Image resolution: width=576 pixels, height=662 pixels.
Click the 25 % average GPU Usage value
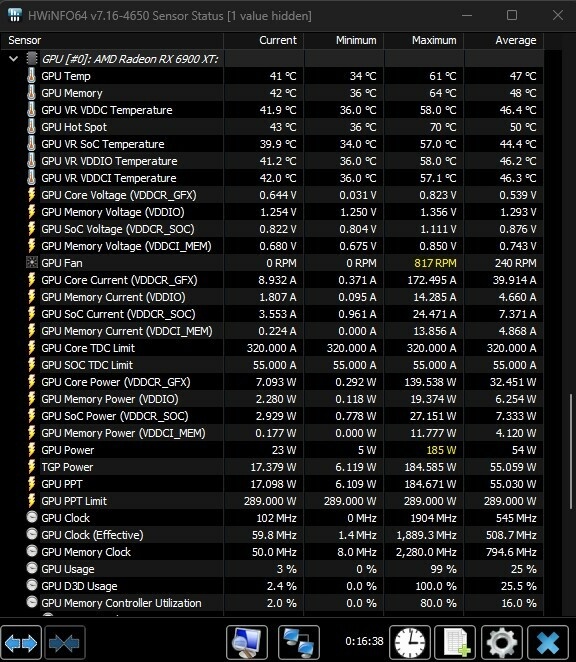click(523, 569)
